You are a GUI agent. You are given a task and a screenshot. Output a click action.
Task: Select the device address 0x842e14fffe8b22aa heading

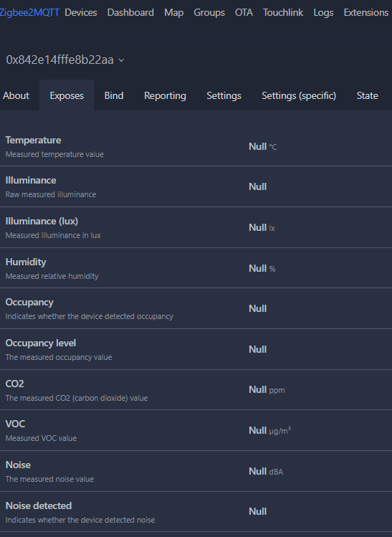60,60
